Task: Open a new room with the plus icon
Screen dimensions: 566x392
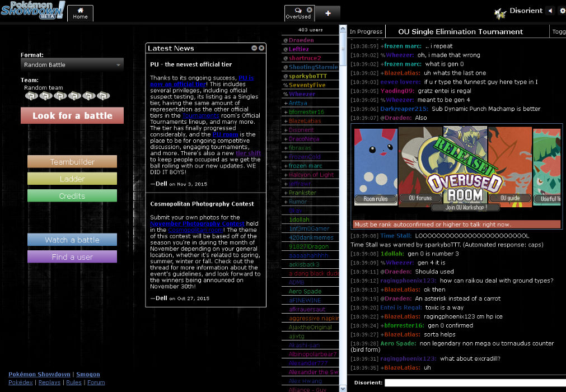Action: pyautogui.click(x=328, y=13)
